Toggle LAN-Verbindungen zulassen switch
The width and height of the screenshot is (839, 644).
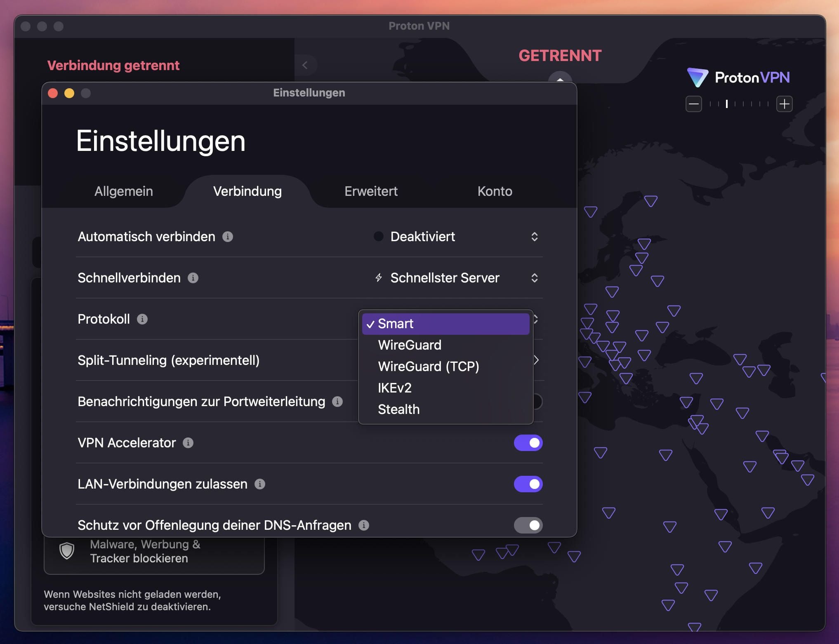click(528, 484)
